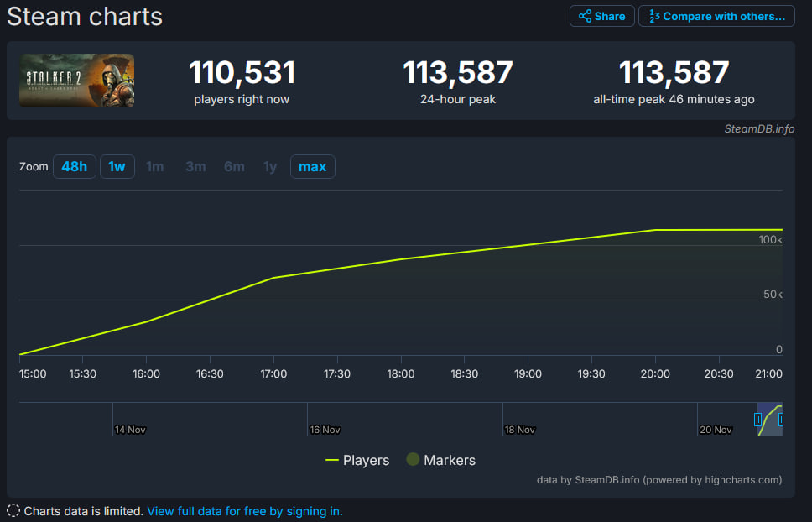Image resolution: width=812 pixels, height=522 pixels.
Task: Click the 18 Nov navigator label
Action: click(519, 430)
